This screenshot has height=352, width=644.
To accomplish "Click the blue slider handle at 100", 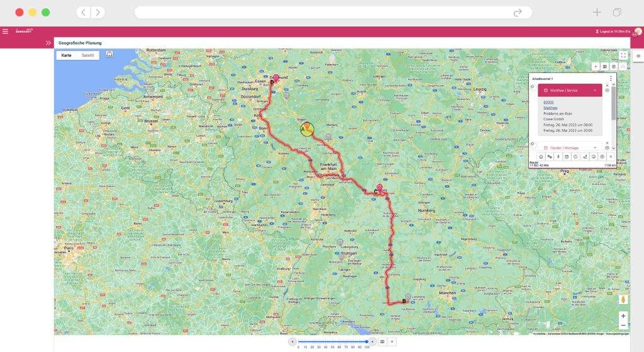I will click(x=367, y=341).
